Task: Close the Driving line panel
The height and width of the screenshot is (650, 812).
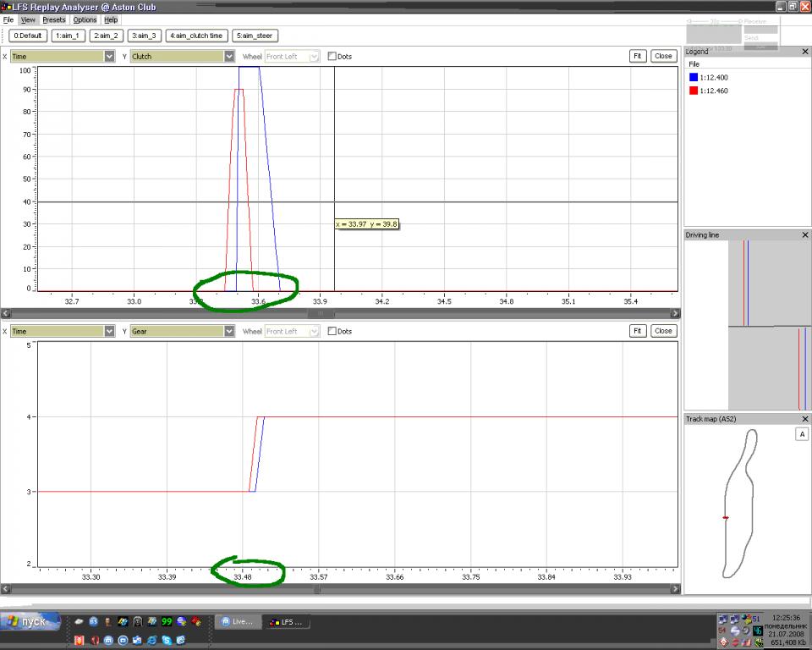Action: pyautogui.click(x=804, y=234)
